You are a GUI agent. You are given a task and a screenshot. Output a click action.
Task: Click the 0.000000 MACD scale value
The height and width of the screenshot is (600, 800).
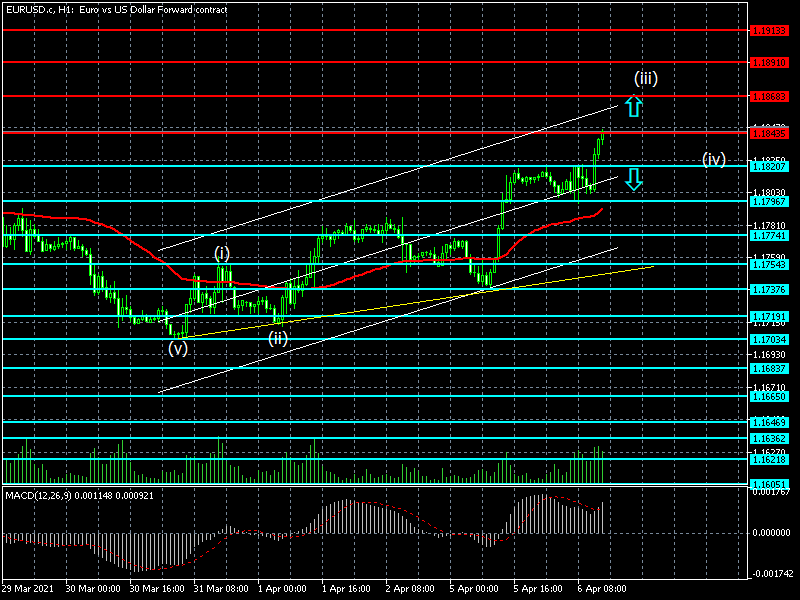[771, 533]
